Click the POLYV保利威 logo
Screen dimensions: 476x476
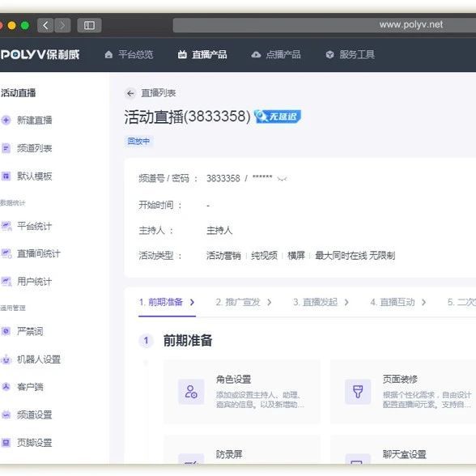pos(40,55)
